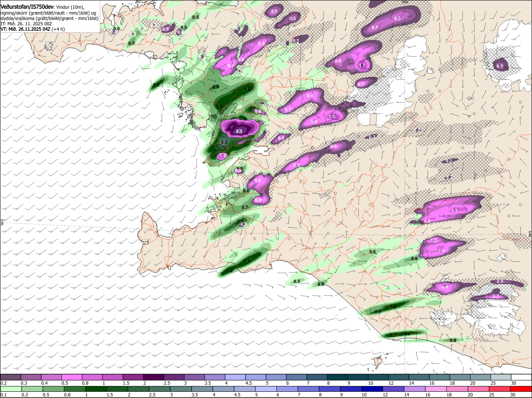Pick the pink 18 rain legend swatch
532x398 pixels.
pos(458,389)
